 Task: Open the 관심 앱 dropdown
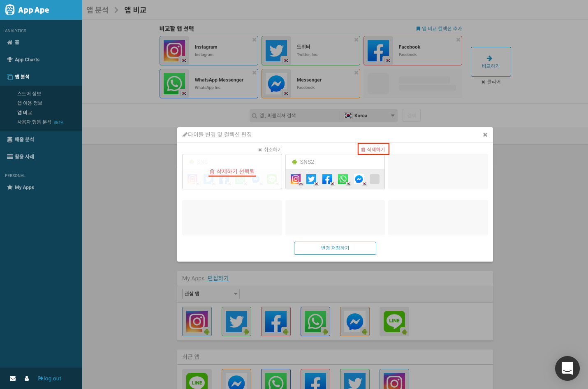(211, 294)
